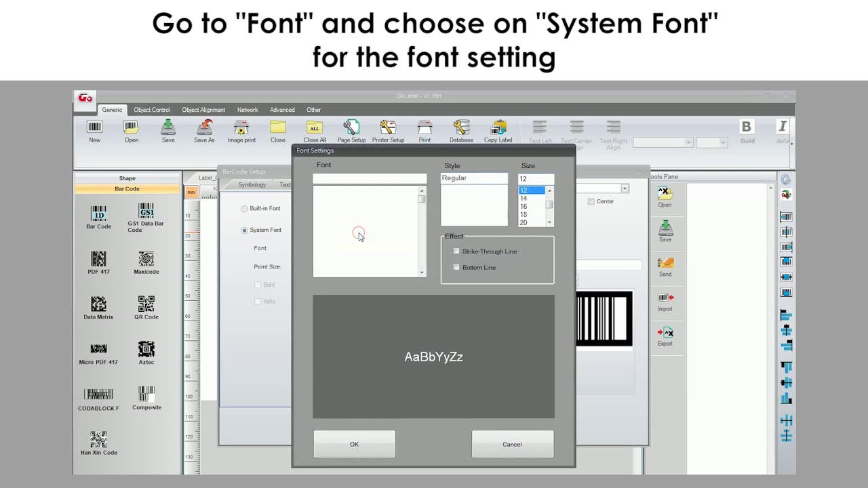
Task: Switch to the Object Control tab
Action: 152,110
